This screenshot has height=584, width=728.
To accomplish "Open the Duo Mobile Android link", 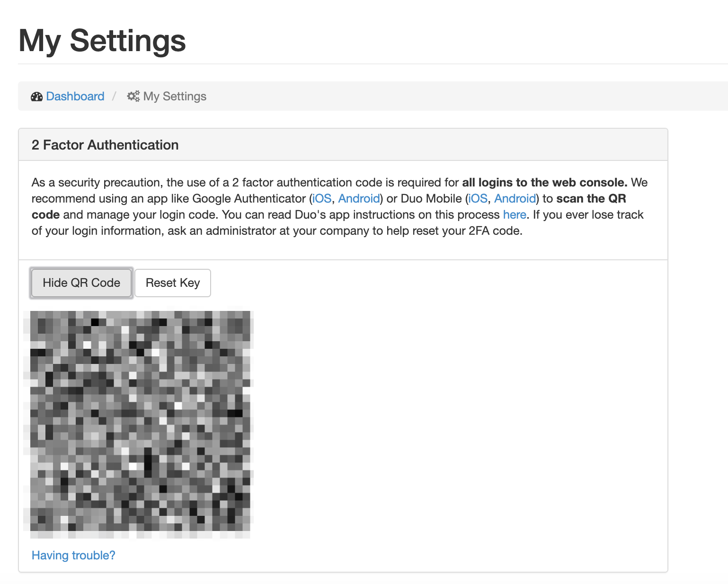I will tap(515, 199).
